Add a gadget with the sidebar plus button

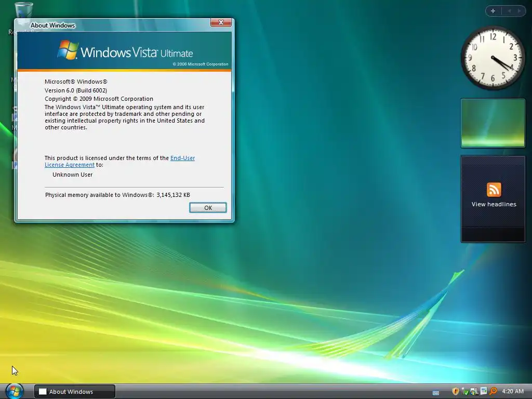click(493, 11)
